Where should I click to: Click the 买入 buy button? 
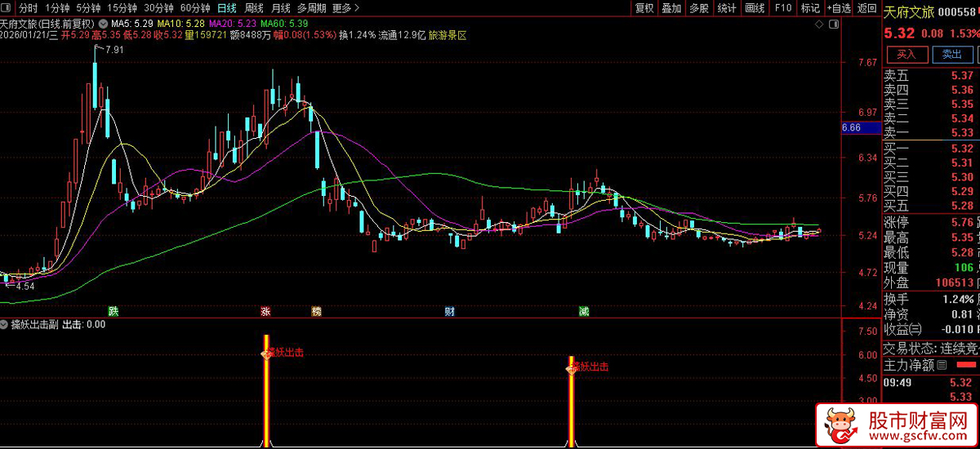coord(906,54)
